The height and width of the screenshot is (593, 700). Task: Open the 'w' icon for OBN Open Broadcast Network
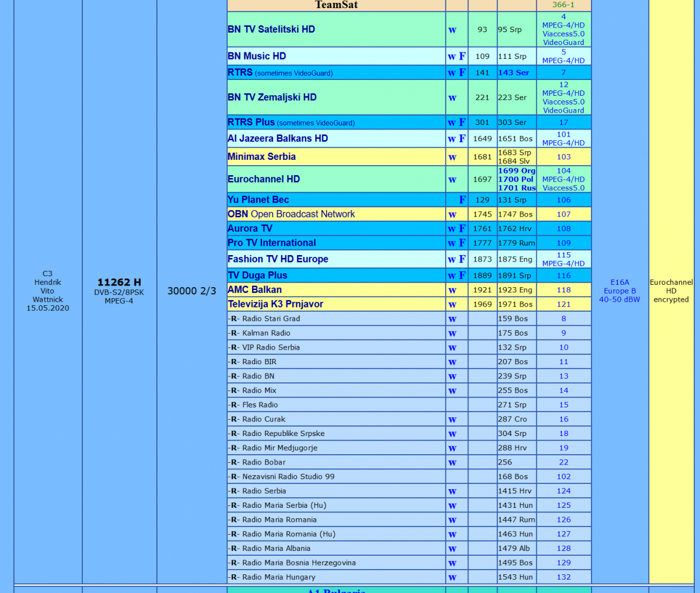point(452,215)
